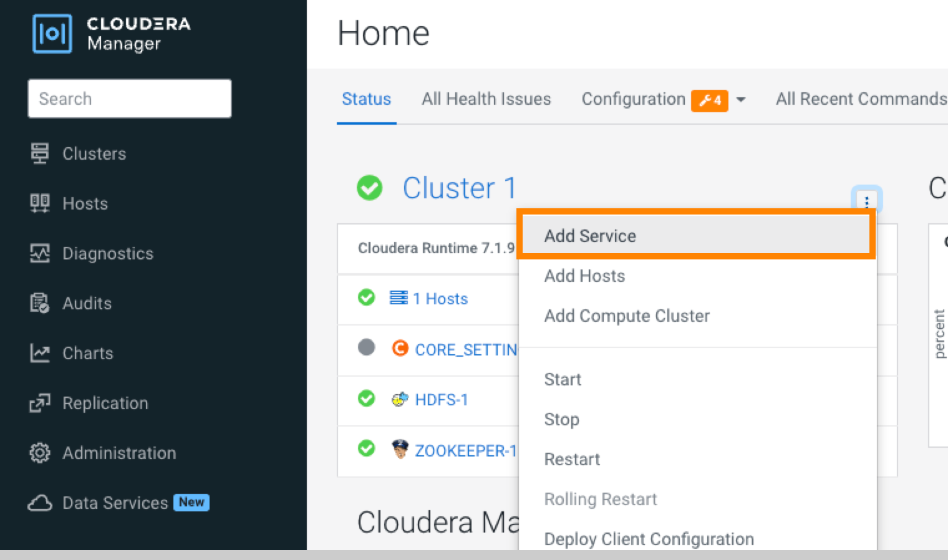
Task: Click the Data Services cloud icon
Action: (x=40, y=503)
